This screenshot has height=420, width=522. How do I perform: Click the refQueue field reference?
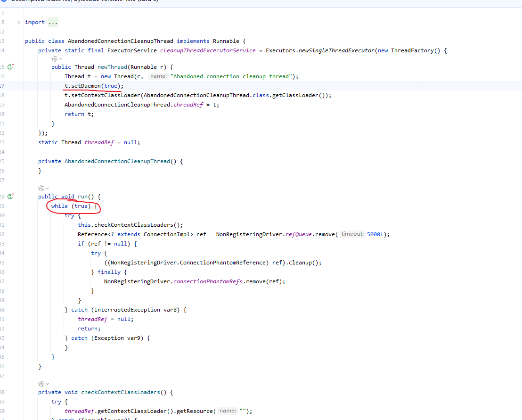tap(299, 234)
